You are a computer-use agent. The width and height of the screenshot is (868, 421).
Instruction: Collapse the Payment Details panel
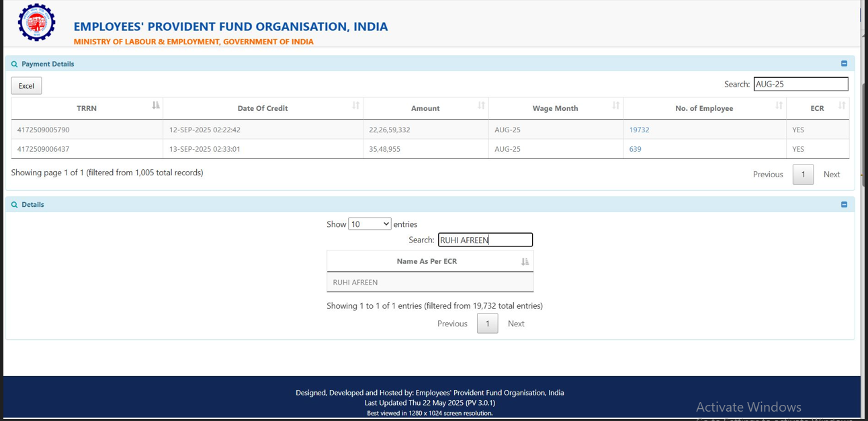click(844, 64)
